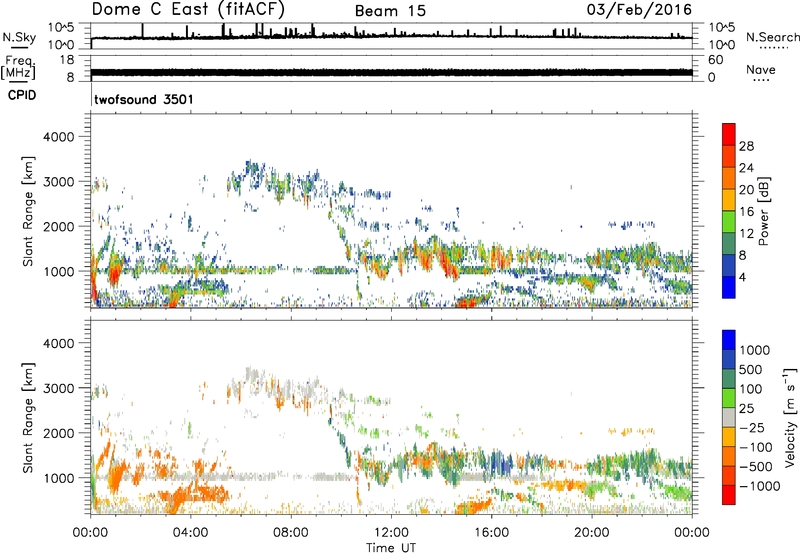Click the '16' tick on power colorbar

click(746, 212)
